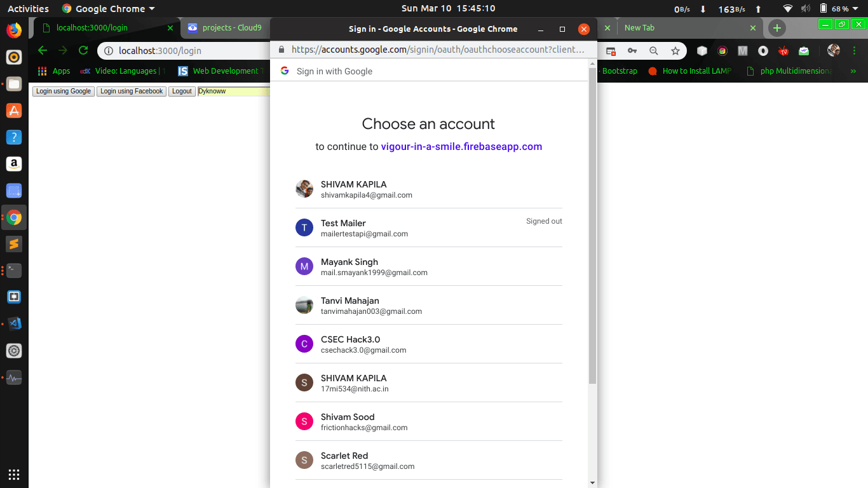This screenshot has width=868, height=488.
Task: Show hidden bookmarks with double chevron
Action: pyautogui.click(x=853, y=71)
